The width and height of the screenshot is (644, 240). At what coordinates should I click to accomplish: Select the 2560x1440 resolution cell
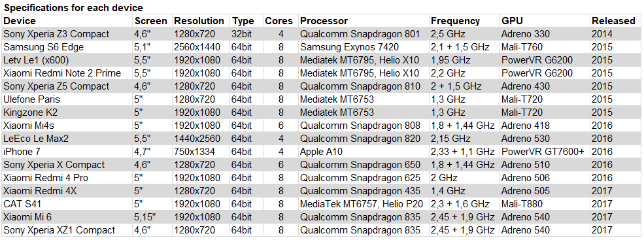click(201, 47)
